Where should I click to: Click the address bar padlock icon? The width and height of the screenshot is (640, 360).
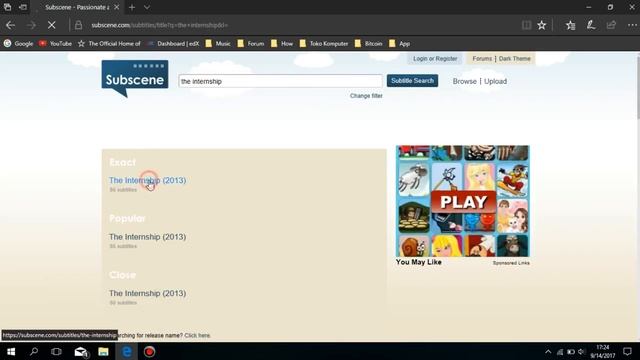pyautogui.click(x=78, y=25)
